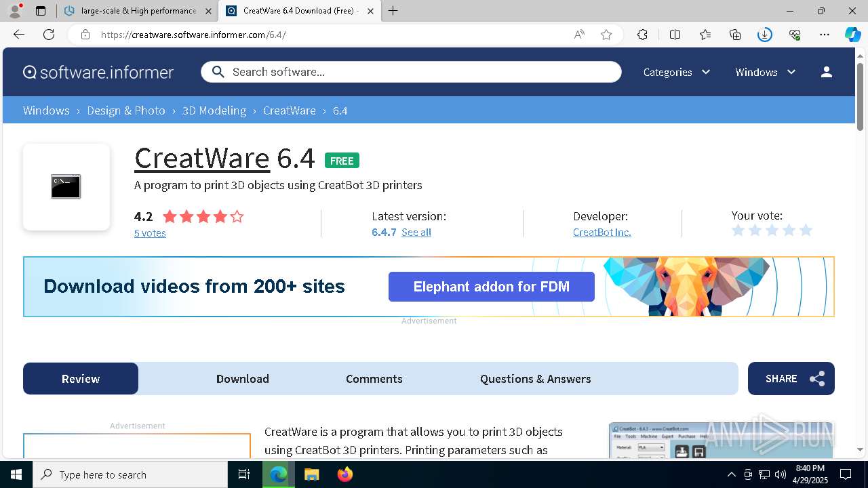The image size is (868, 488).
Task: Refresh the page with the reload icon
Action: [49, 35]
